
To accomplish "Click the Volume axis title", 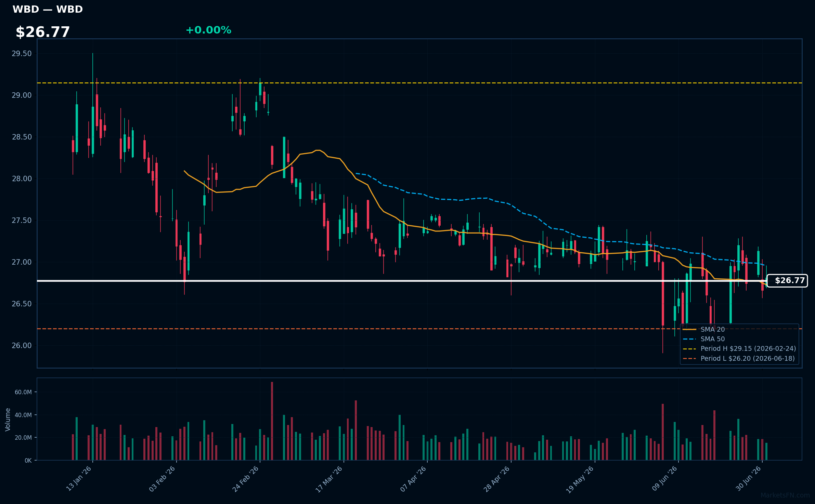I will [x=8, y=420].
